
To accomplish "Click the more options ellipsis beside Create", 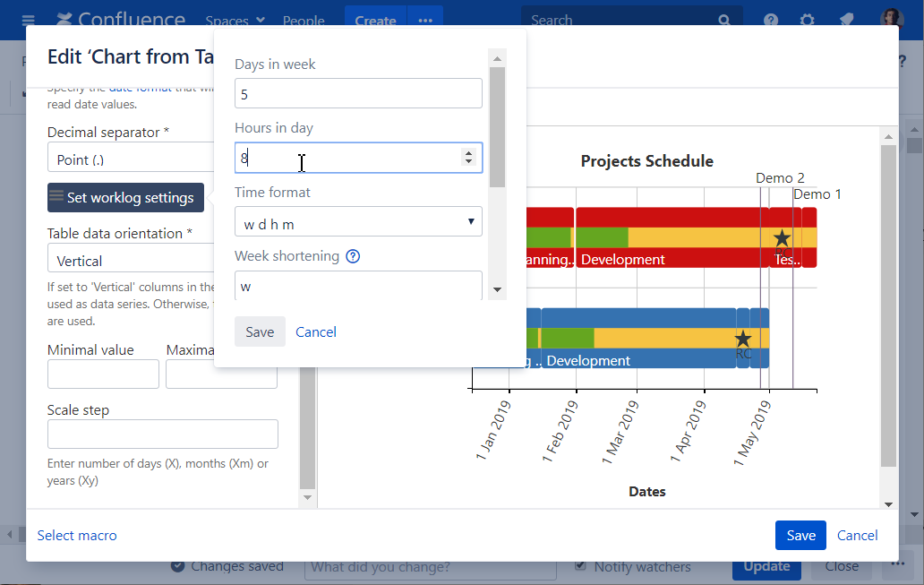I will coord(424,20).
